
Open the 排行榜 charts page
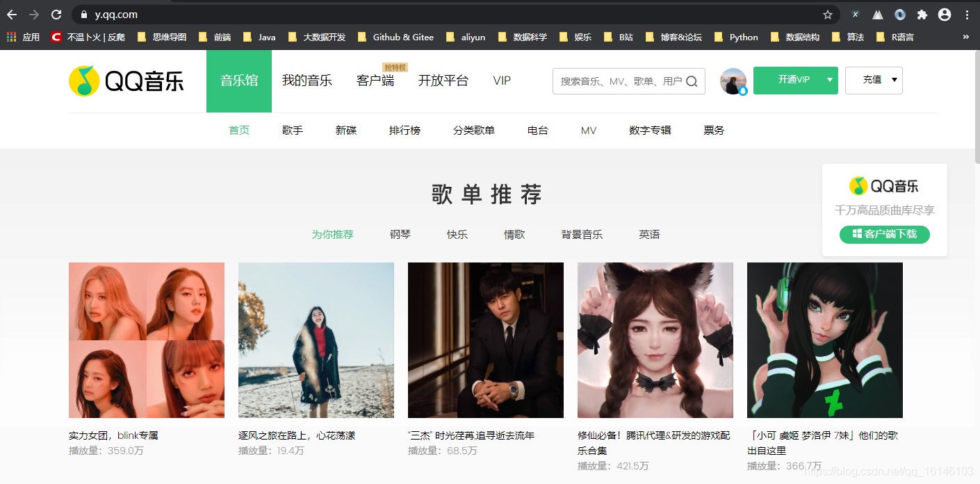point(405,131)
